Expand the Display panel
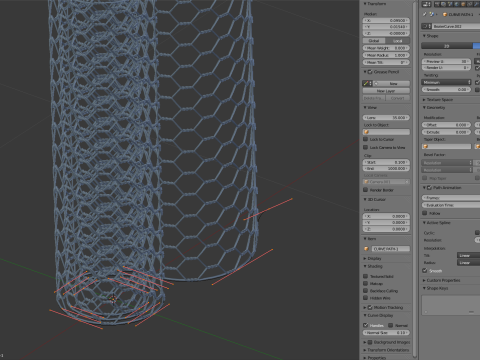The image size is (480, 360). [x=365, y=259]
